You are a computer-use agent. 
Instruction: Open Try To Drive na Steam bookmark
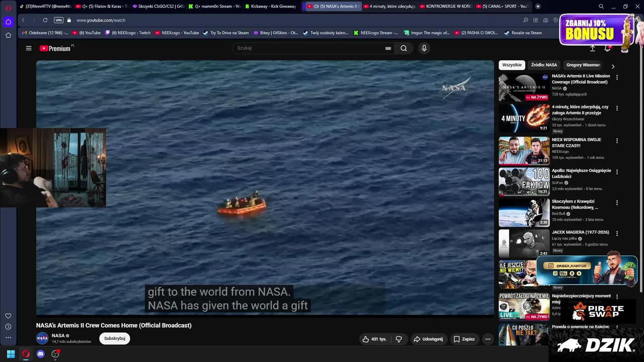coord(225,33)
